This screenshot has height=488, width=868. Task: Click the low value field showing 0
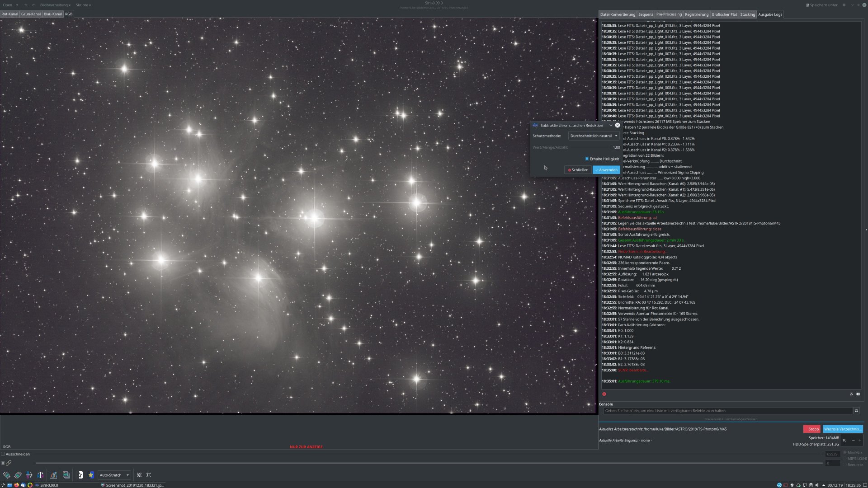coord(833,463)
